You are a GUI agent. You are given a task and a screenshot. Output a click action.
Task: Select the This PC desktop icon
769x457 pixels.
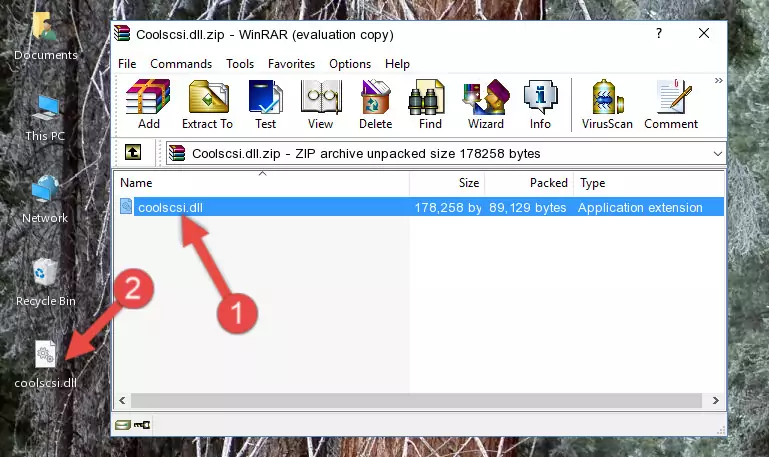pyautogui.click(x=45, y=118)
